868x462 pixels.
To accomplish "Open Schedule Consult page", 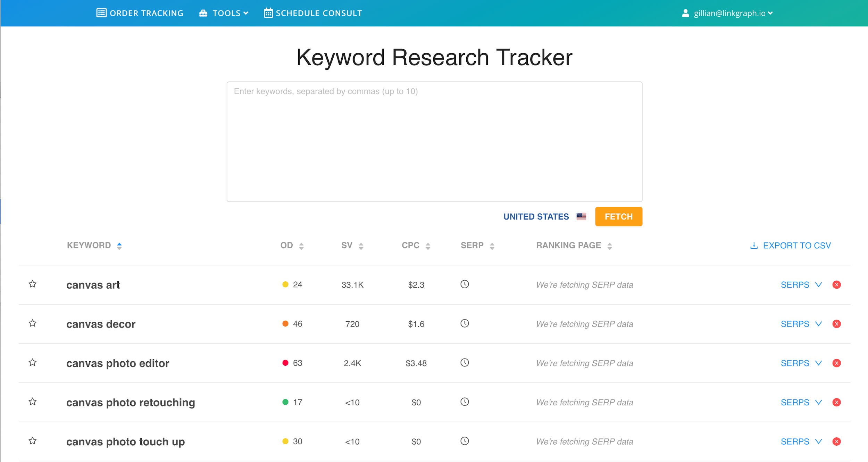I will [313, 13].
